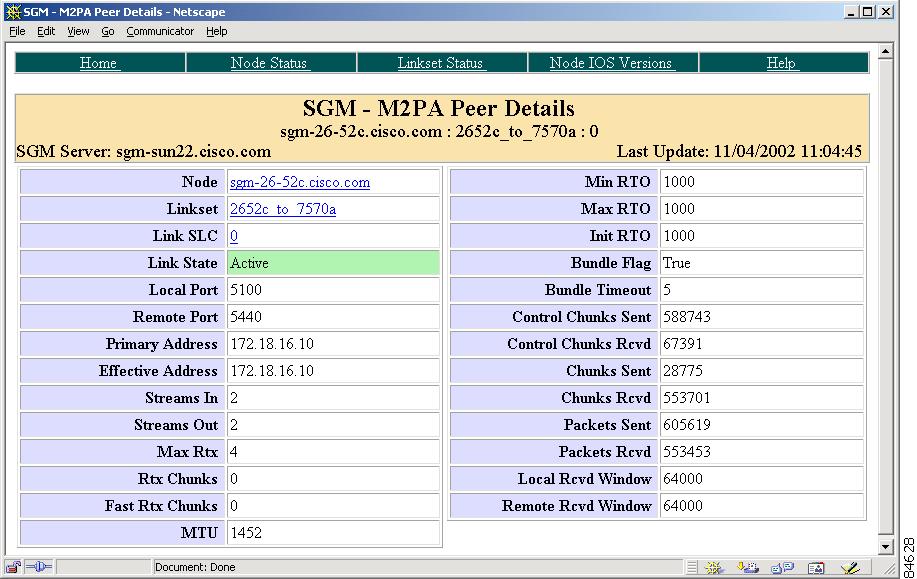Follow the 2652c_to_7570a linkset link
The width and height of the screenshot is (917, 579).
[283, 209]
